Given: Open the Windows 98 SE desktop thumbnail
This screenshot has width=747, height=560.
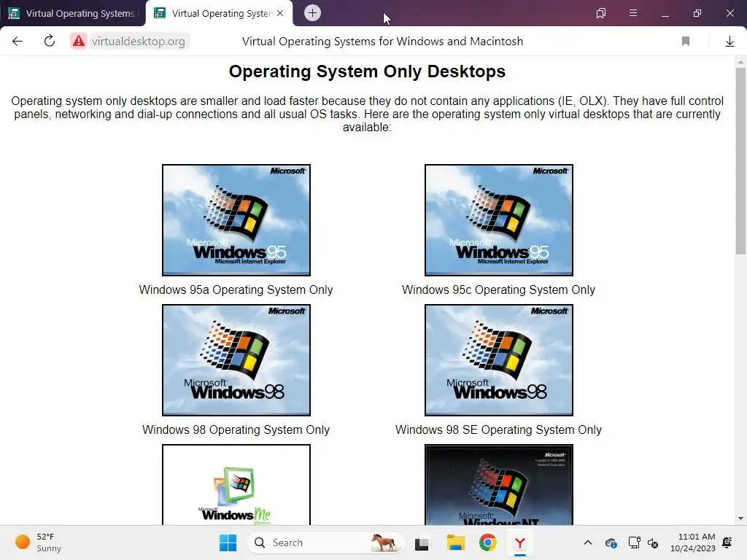Looking at the screenshot, I should coord(499,360).
